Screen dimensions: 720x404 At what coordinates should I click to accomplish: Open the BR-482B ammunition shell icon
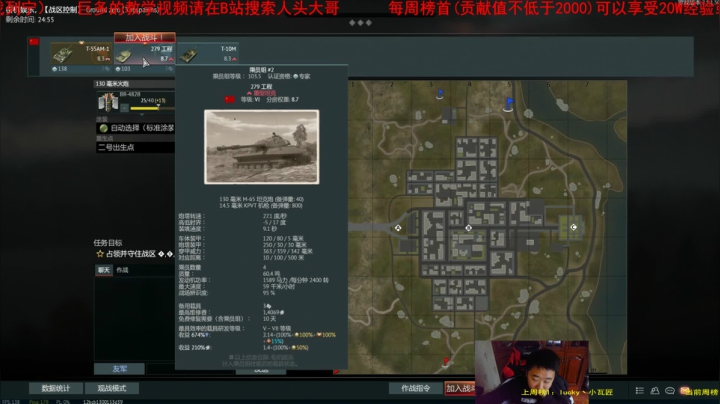(108, 101)
